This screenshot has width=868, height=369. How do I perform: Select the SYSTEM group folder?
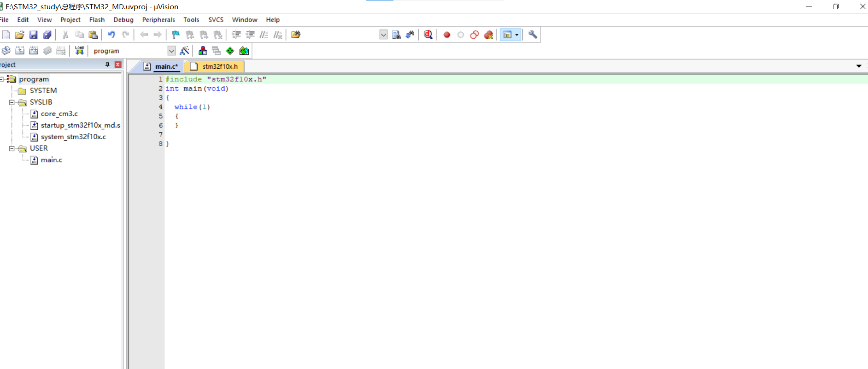43,90
